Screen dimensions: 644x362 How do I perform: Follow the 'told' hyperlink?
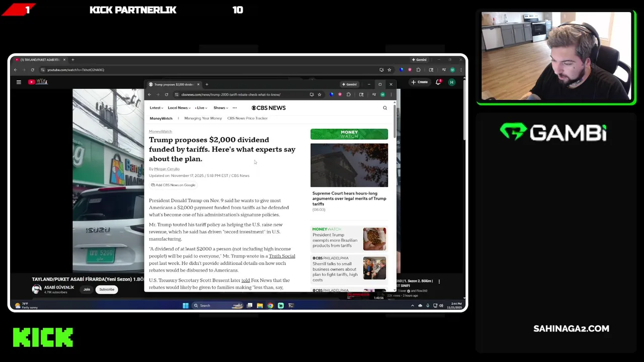tap(246, 280)
